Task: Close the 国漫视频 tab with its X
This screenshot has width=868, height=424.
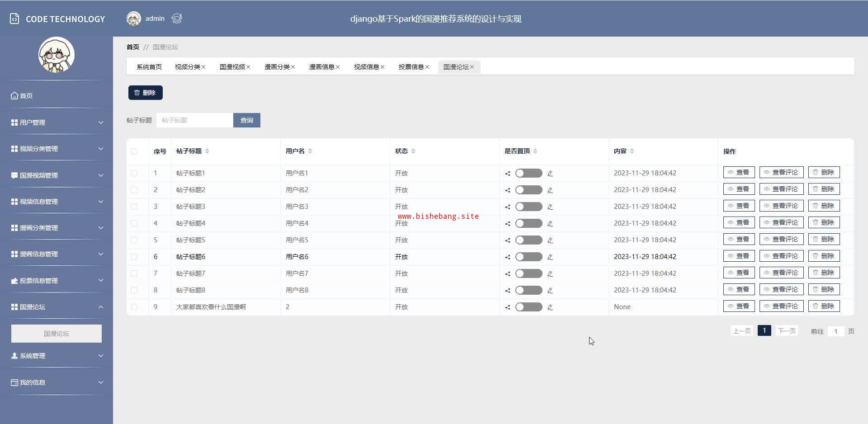Action: (248, 67)
